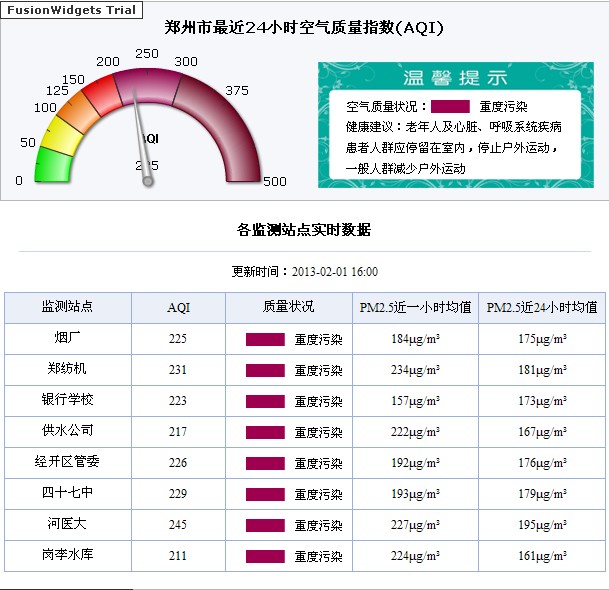Click the 监测站点 column header
The image size is (609, 590).
(67, 306)
